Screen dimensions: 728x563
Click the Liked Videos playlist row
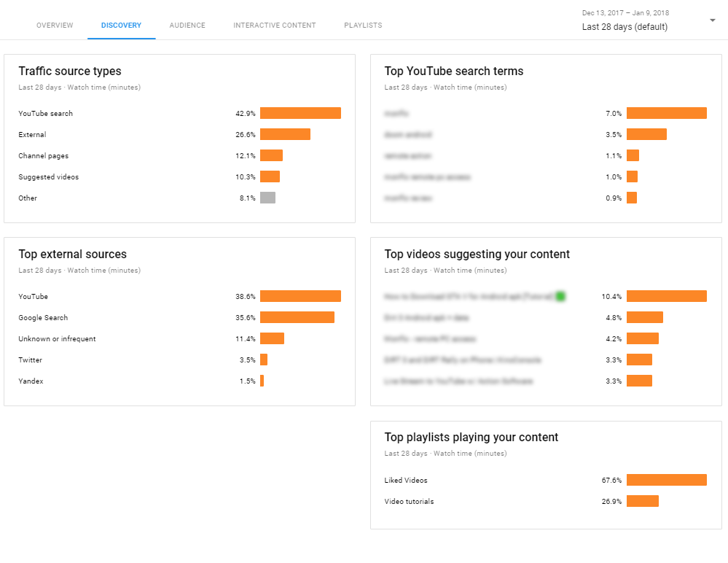click(x=546, y=480)
